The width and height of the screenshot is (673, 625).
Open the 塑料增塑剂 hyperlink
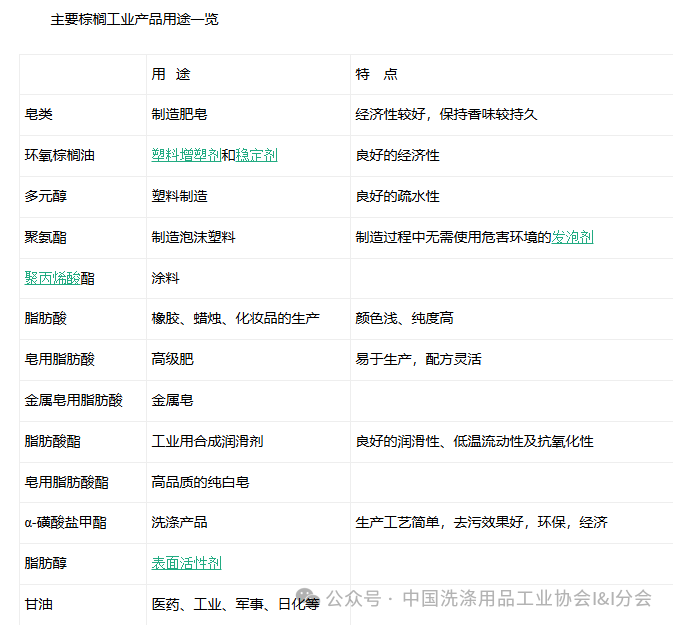tap(186, 155)
